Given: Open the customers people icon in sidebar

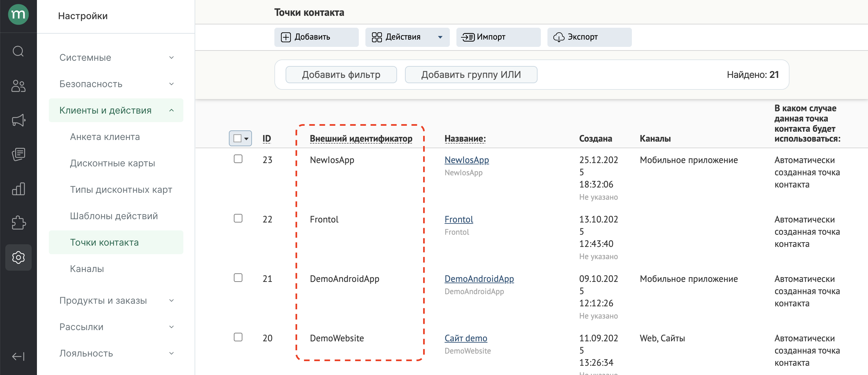Looking at the screenshot, I should [18, 86].
